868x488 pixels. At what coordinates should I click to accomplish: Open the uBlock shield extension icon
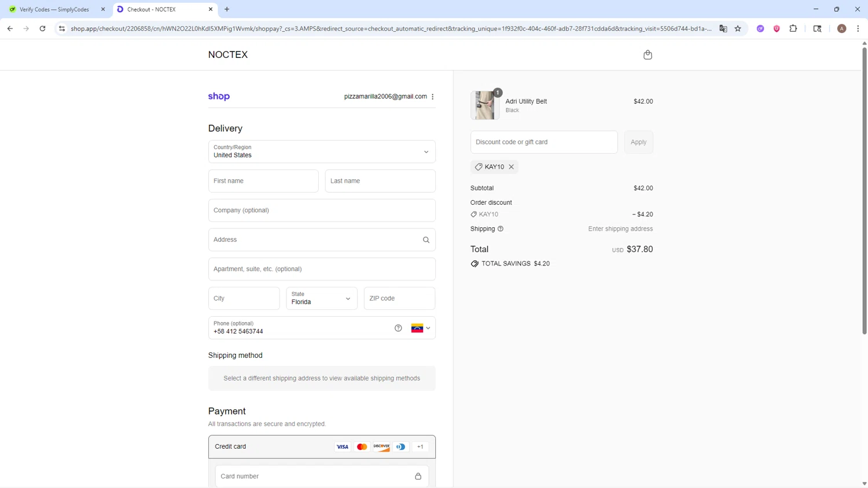[x=777, y=28]
